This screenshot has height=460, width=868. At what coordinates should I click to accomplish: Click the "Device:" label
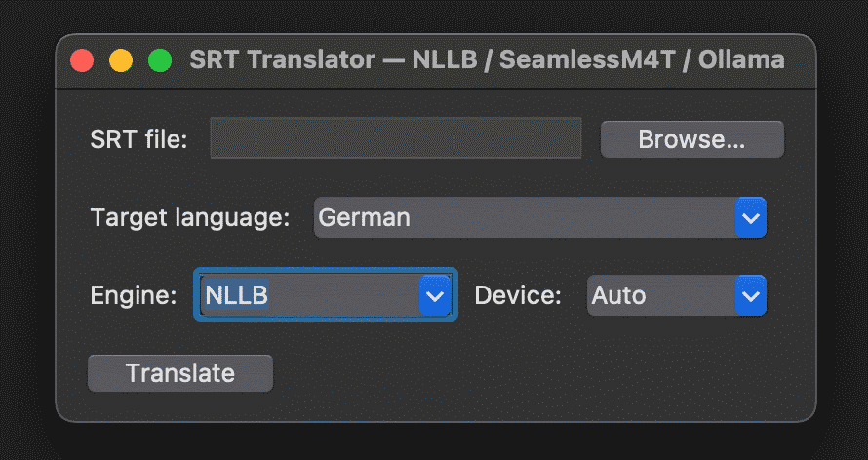point(518,295)
